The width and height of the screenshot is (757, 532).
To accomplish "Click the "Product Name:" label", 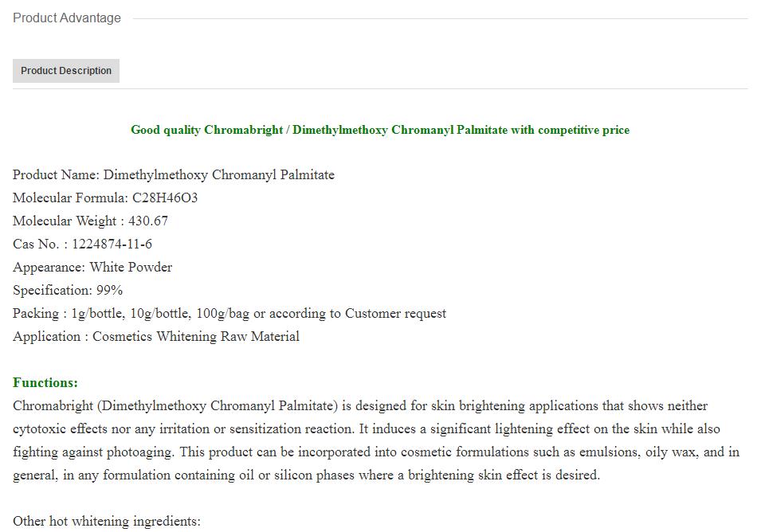I will click(56, 175).
